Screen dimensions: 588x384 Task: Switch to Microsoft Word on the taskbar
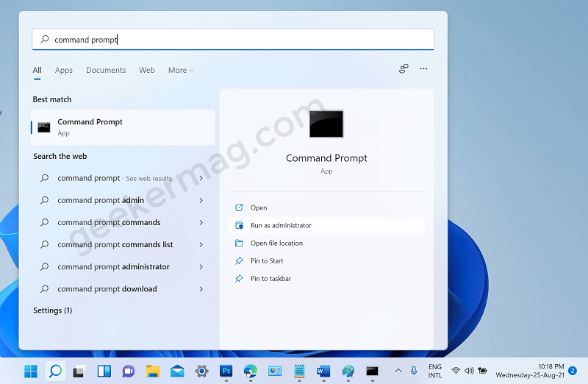(x=323, y=371)
